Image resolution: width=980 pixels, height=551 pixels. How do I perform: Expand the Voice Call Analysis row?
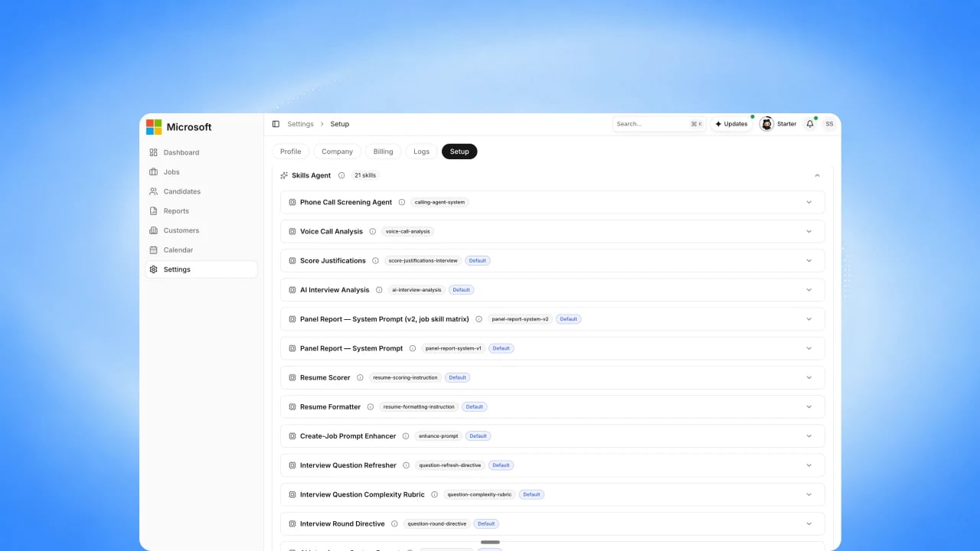point(809,232)
